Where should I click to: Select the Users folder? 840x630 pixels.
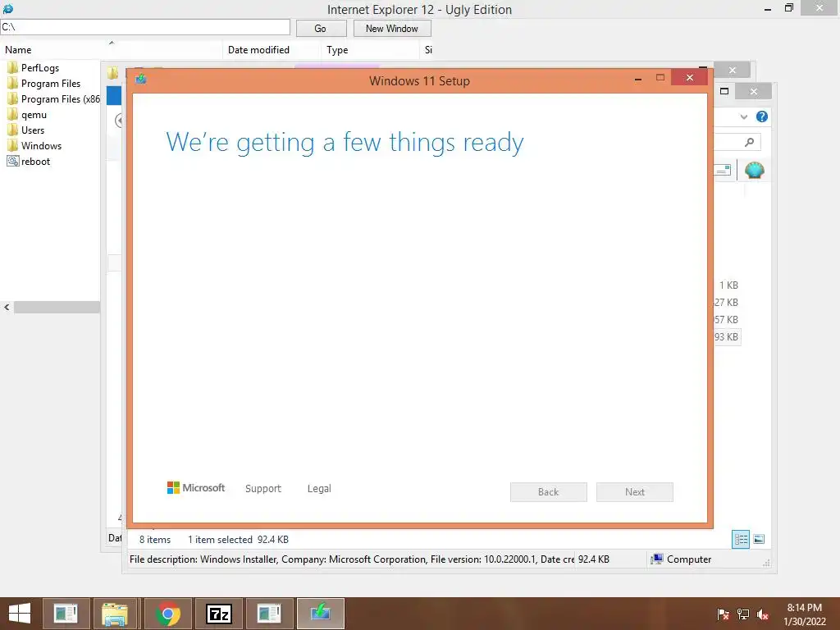pyautogui.click(x=32, y=130)
